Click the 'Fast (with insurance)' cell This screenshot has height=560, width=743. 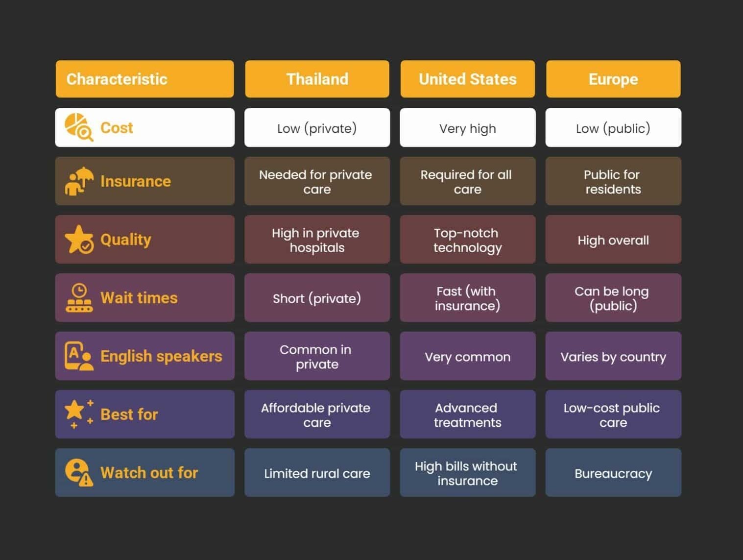point(468,297)
